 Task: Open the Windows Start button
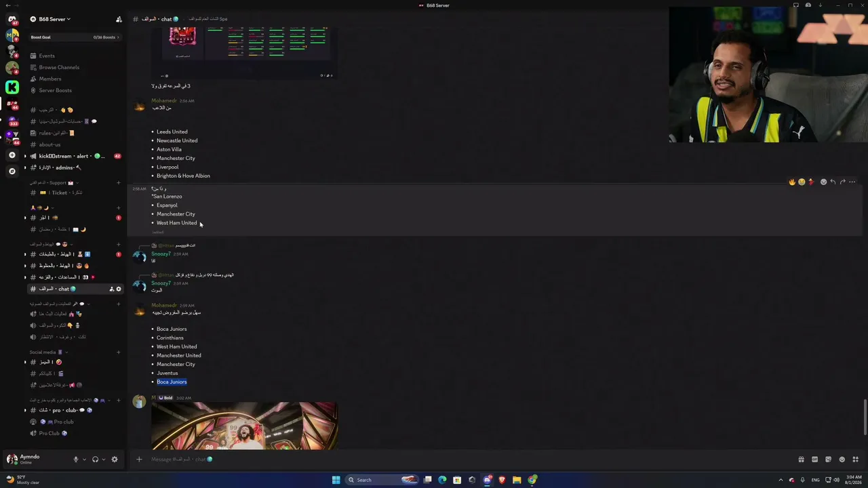(x=336, y=480)
